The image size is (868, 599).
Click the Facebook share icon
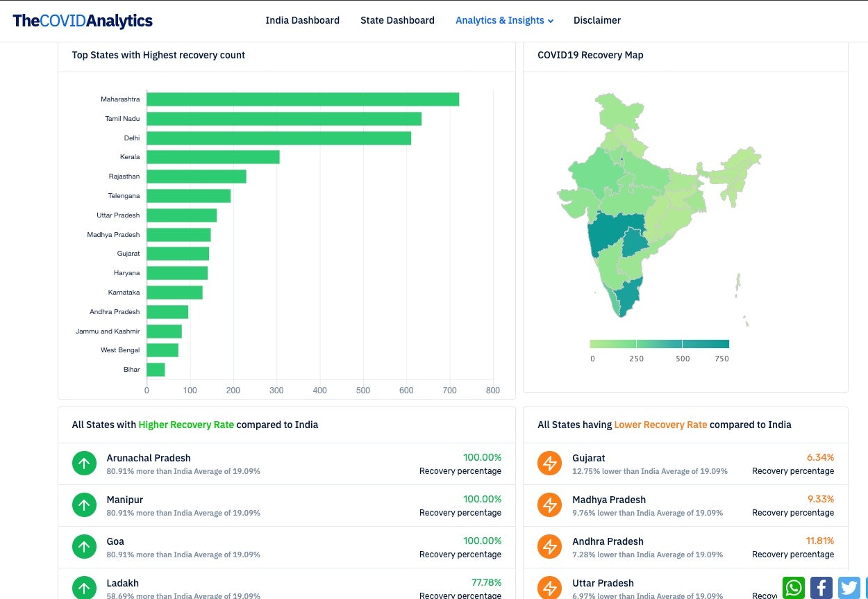pos(821,587)
